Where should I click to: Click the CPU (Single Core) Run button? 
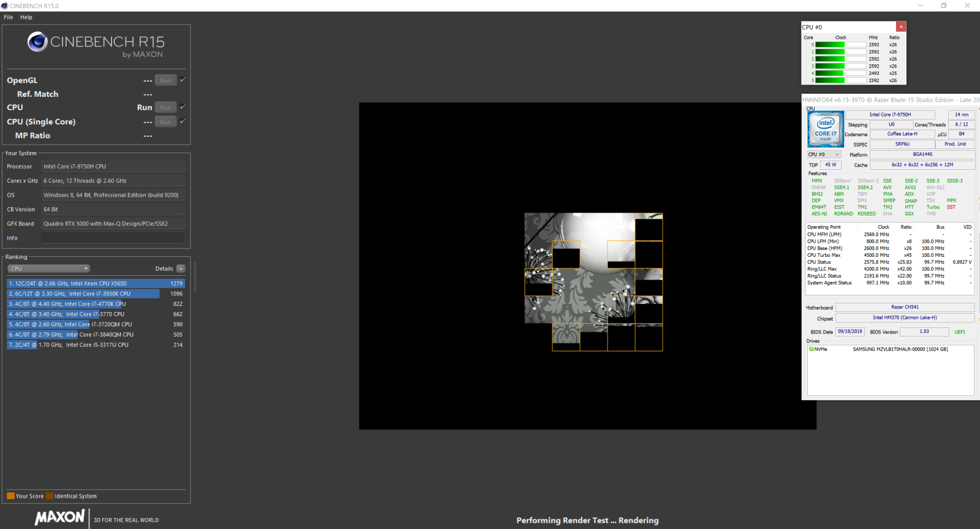(x=165, y=121)
